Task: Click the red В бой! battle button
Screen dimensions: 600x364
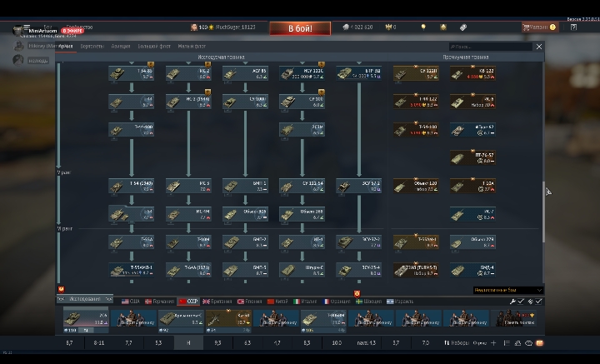Action: 300,28
